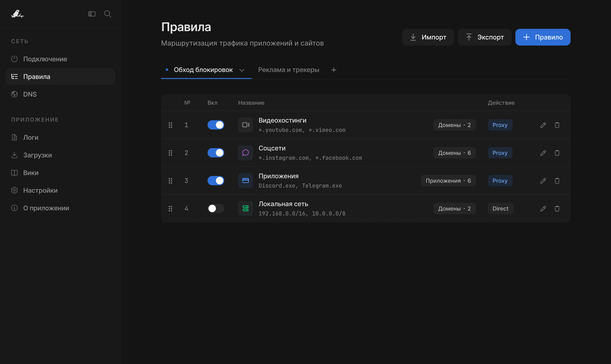Click the Приложения · 6 badge
Viewport: 611px width, 364px height.
pyautogui.click(x=448, y=181)
